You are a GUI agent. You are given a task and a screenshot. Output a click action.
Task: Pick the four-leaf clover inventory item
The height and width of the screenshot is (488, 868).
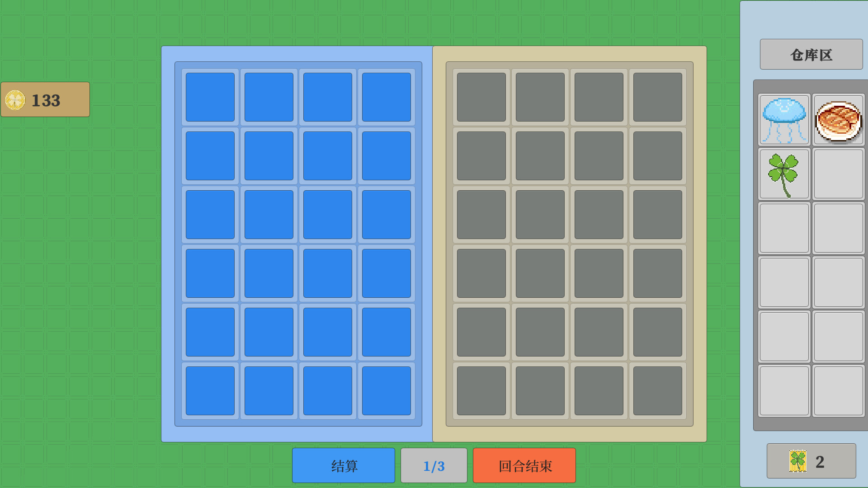(x=784, y=174)
